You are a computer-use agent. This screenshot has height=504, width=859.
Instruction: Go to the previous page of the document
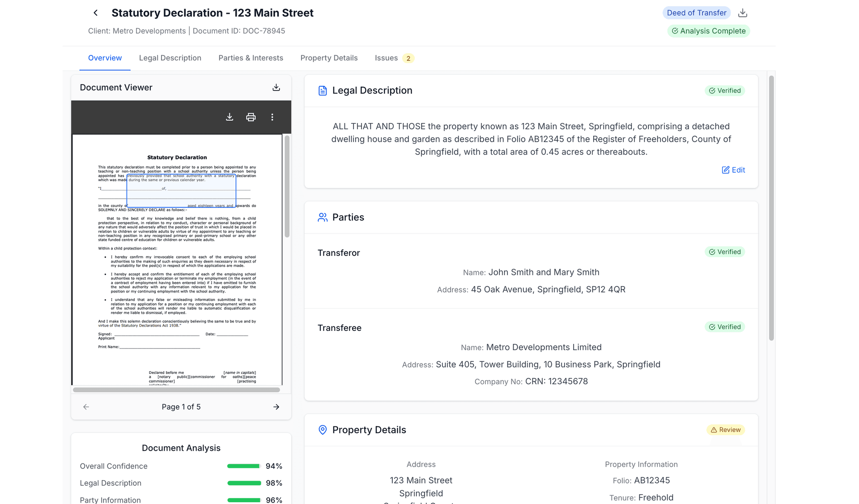85,407
